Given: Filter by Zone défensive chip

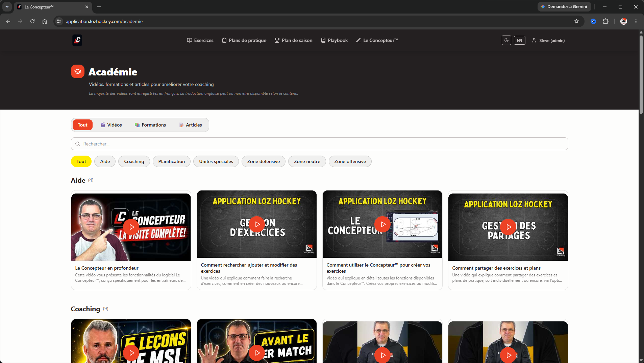Looking at the screenshot, I should point(264,161).
